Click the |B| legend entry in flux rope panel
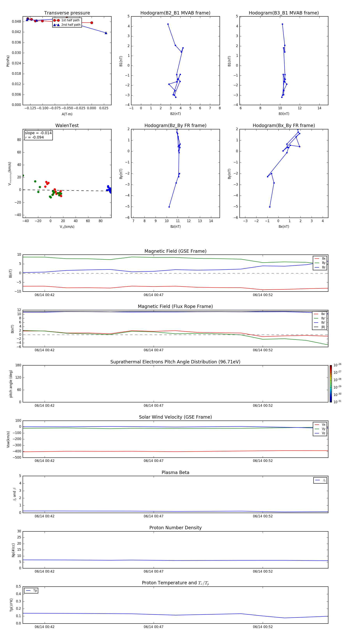 pos(320,327)
